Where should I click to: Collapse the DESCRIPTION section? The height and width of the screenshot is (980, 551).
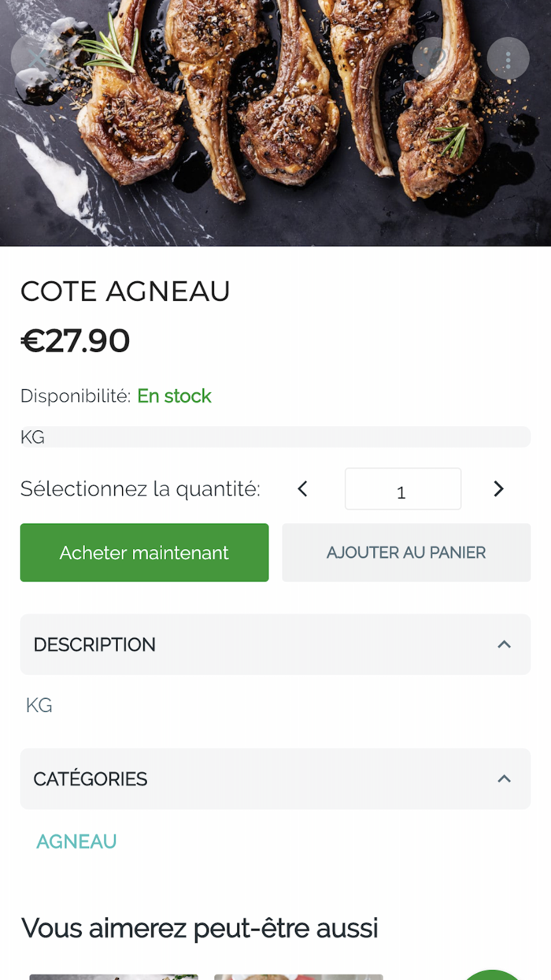coord(275,644)
